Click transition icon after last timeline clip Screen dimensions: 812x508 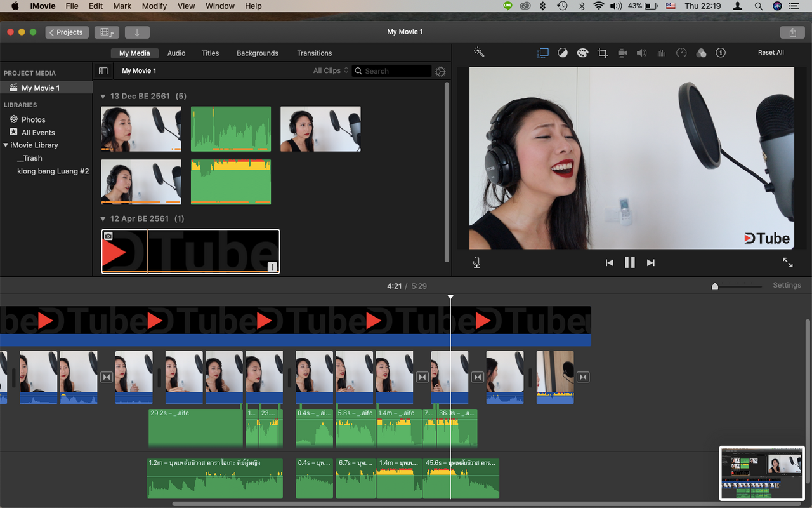click(583, 377)
